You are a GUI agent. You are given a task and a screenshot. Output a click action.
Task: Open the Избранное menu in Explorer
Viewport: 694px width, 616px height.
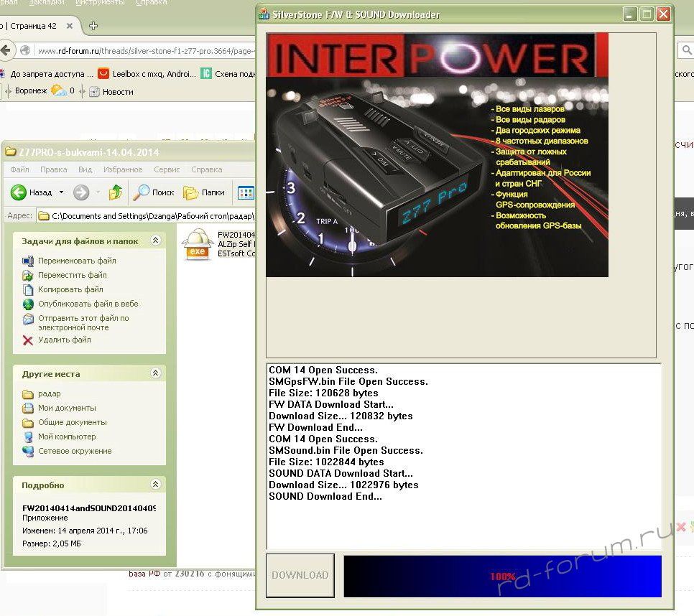coord(122,169)
